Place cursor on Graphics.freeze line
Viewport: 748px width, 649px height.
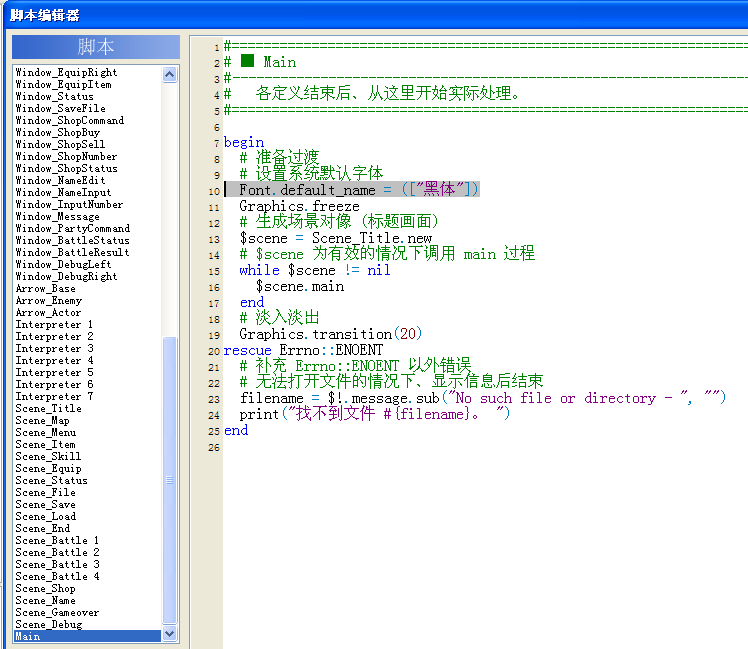299,206
